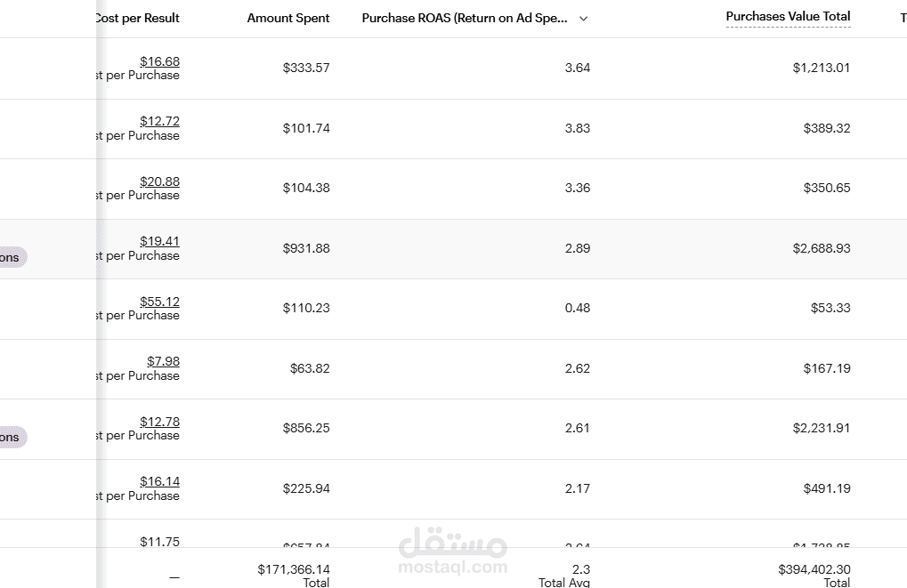This screenshot has width=907, height=588.
Task: Select the 0.48 ROAS value cell
Action: point(578,308)
